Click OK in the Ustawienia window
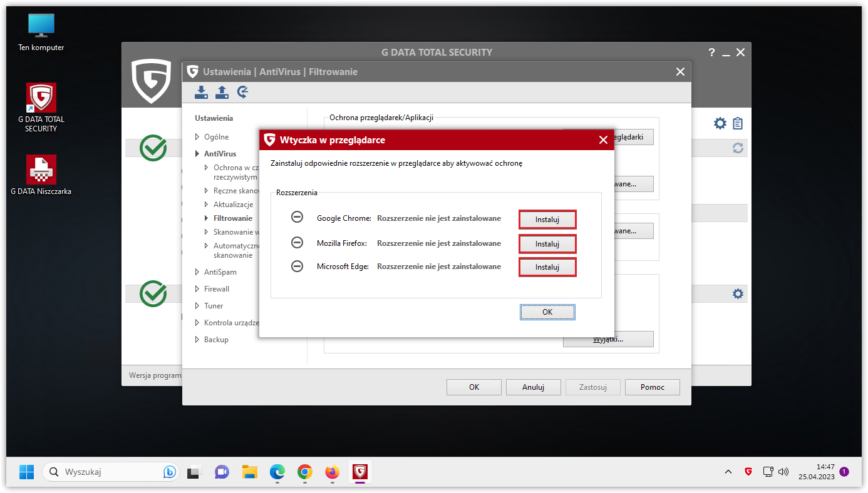This screenshot has height=493, width=868. [x=474, y=387]
